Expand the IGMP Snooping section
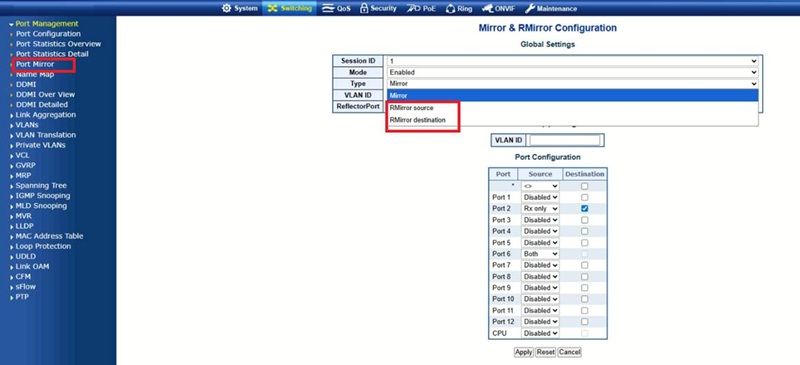This screenshot has width=800, height=365. (43, 196)
